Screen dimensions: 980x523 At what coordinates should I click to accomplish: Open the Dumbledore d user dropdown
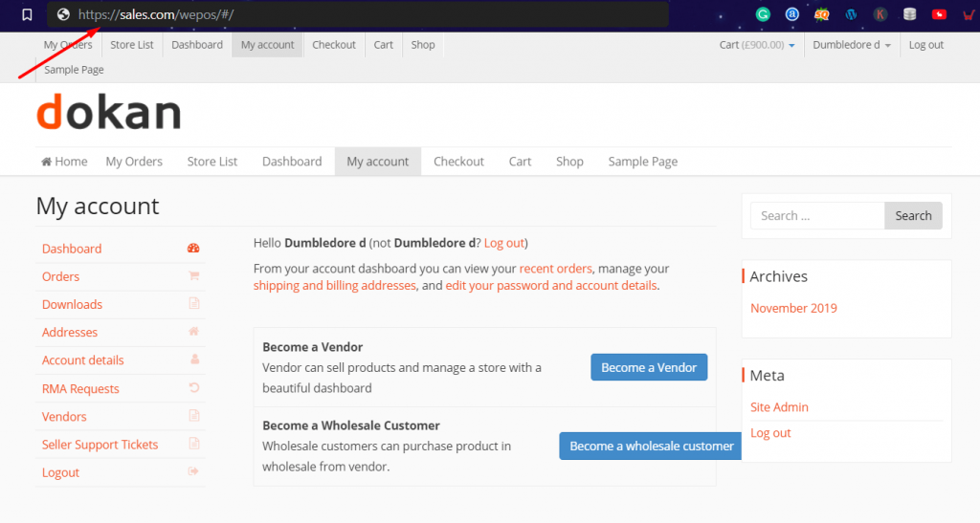851,45
